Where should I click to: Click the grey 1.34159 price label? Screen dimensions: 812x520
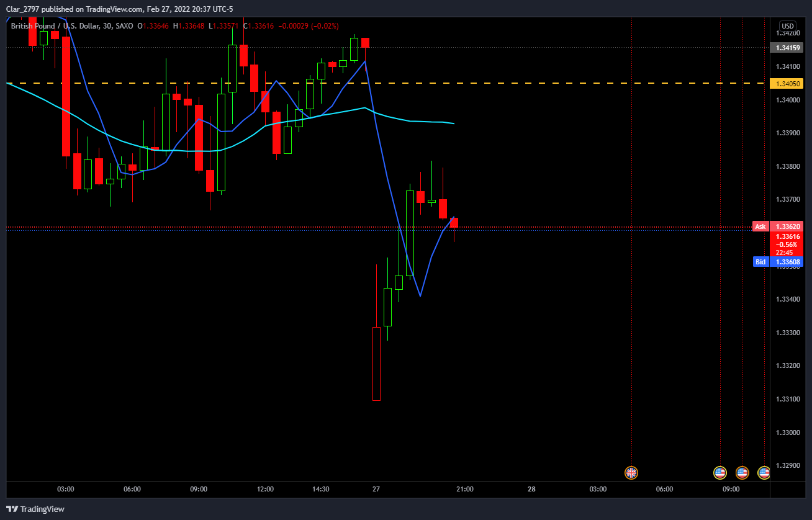pos(788,48)
